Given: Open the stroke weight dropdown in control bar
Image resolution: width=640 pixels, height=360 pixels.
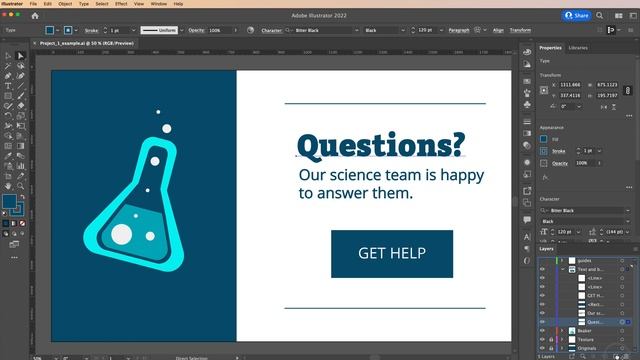Looking at the screenshot, I should pos(133,30).
